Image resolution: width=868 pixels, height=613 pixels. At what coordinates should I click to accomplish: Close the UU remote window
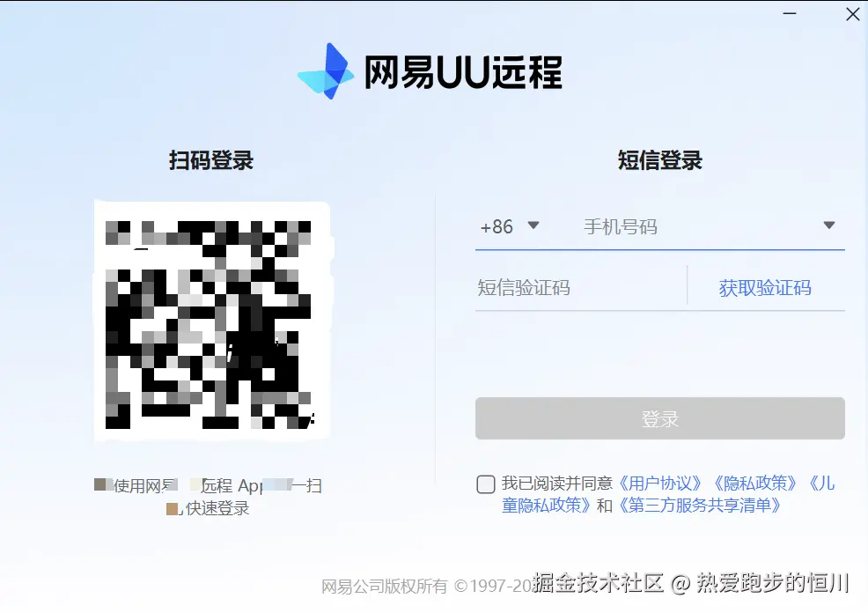851,14
